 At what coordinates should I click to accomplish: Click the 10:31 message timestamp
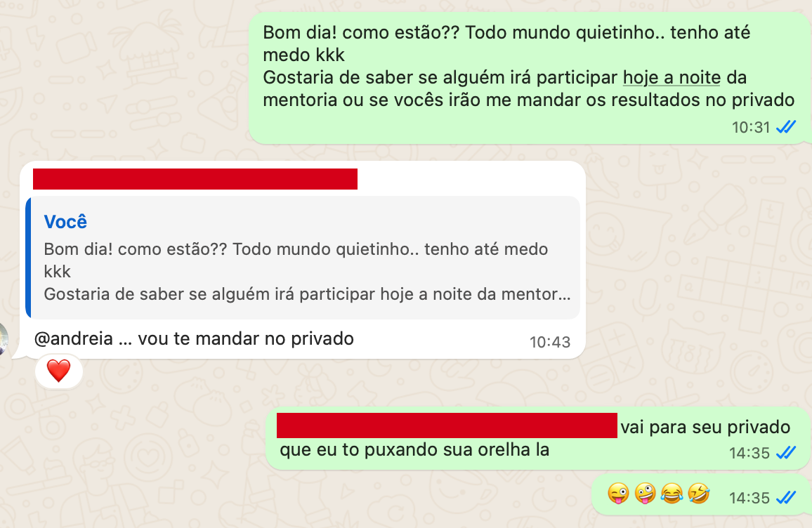click(751, 127)
